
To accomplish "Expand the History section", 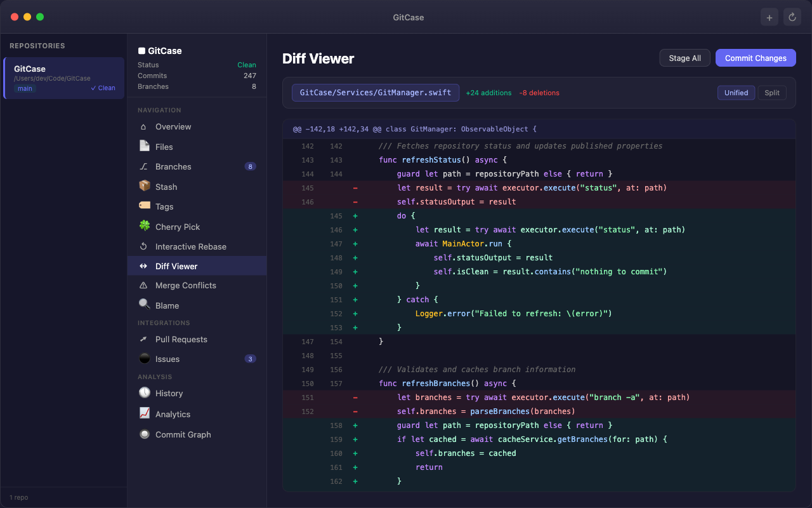I will pyautogui.click(x=167, y=393).
